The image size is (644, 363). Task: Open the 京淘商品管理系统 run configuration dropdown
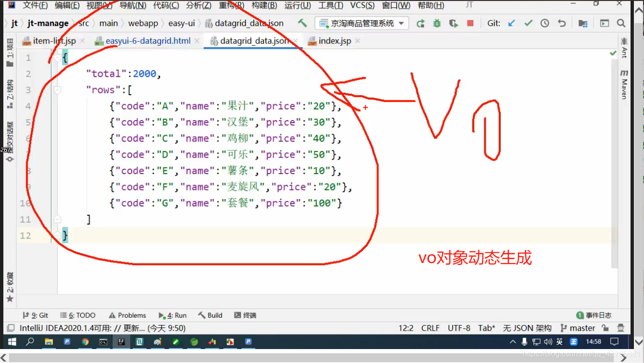coord(362,23)
